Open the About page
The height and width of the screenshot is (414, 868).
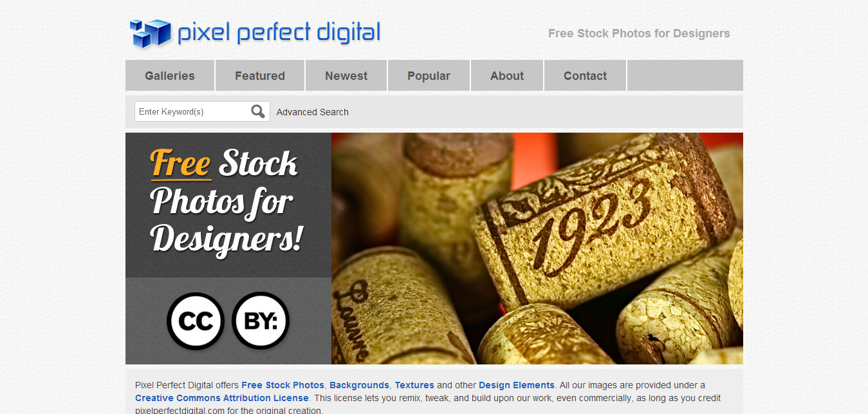[507, 75]
